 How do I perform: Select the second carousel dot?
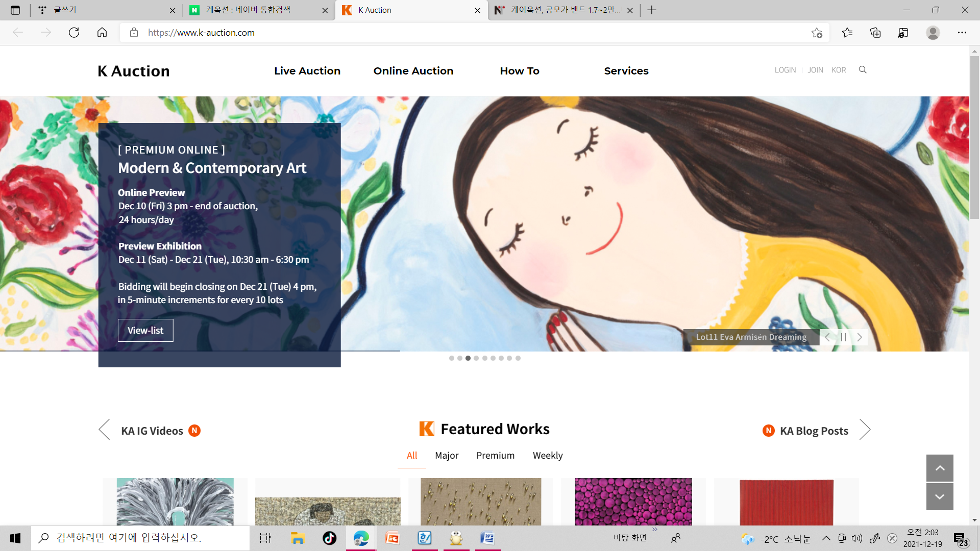[460, 358]
